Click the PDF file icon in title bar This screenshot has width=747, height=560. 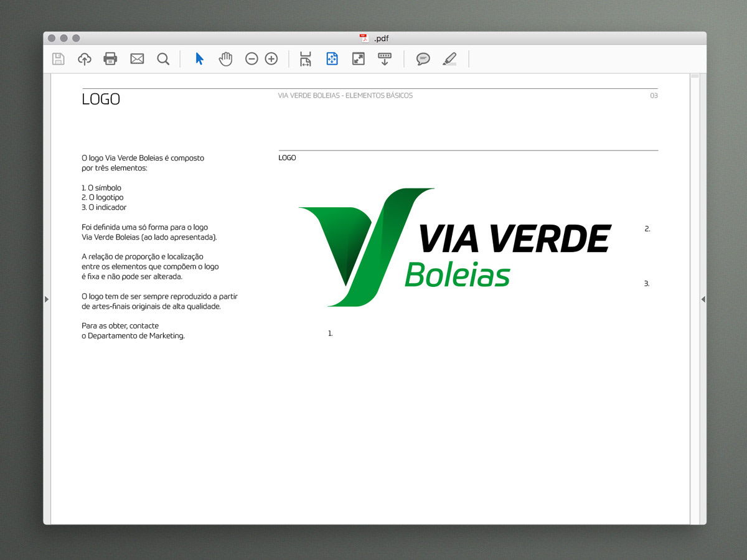364,38
